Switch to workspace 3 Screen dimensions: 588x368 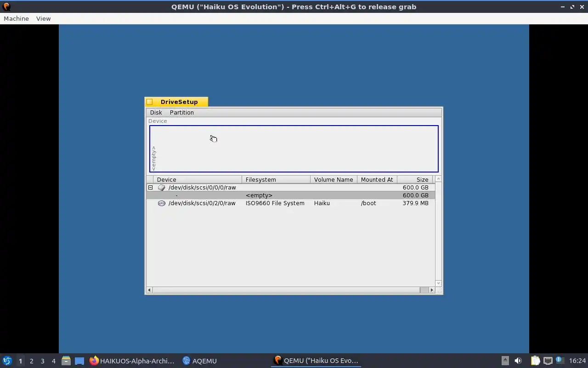(x=42, y=361)
